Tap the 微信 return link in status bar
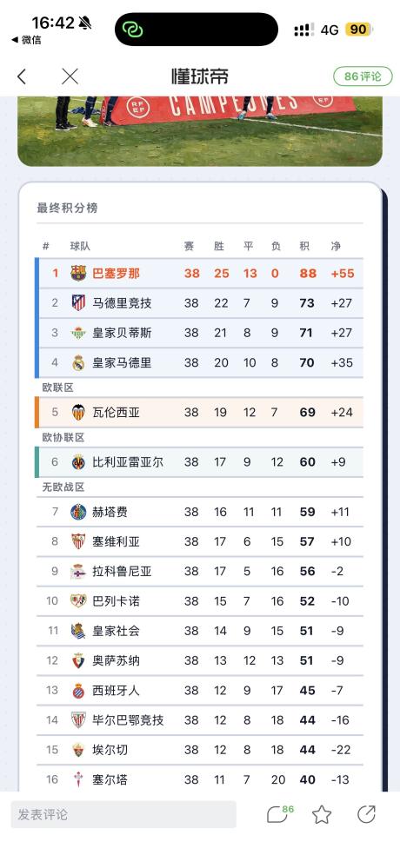This screenshot has height=868, width=400. 26,40
